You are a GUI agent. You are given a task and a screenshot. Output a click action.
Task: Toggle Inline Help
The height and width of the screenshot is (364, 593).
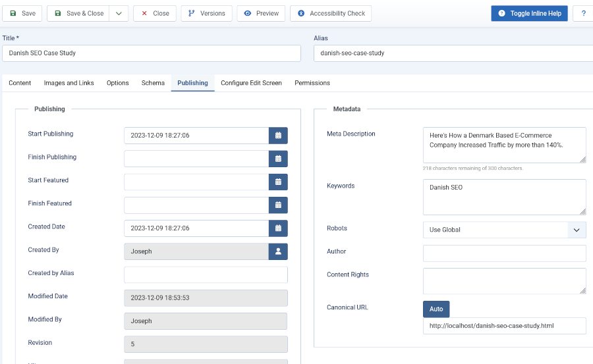530,13
